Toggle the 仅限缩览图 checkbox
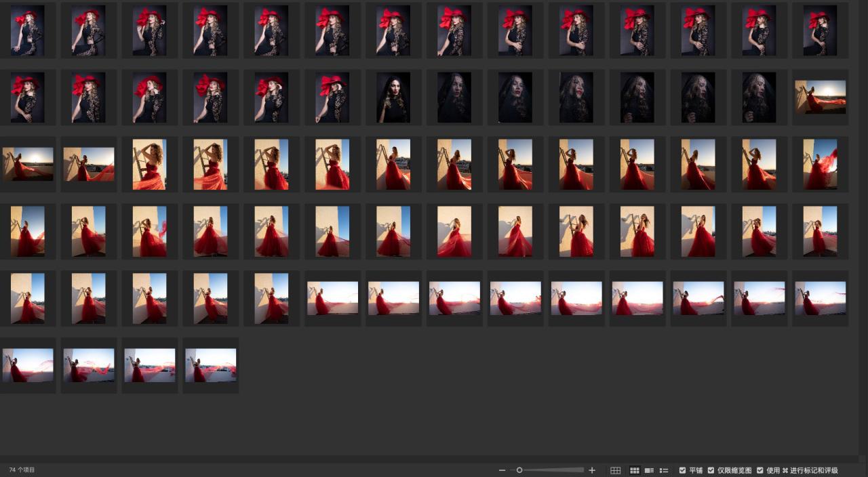The height and width of the screenshot is (477, 868). point(711,470)
